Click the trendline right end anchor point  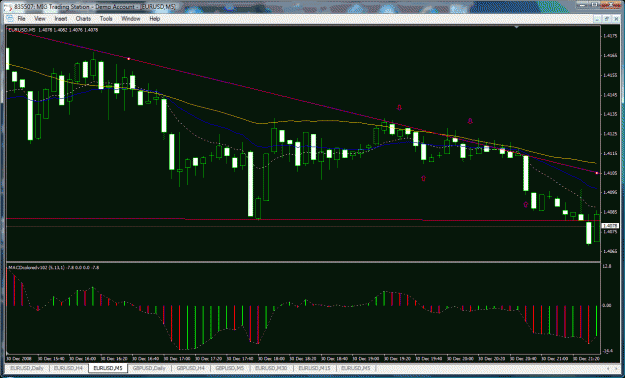coord(597,173)
